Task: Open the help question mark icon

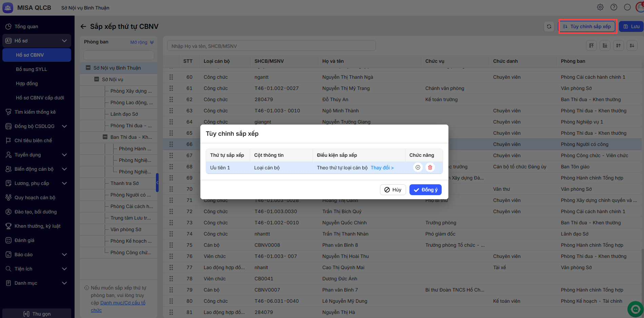Action: pos(614,7)
